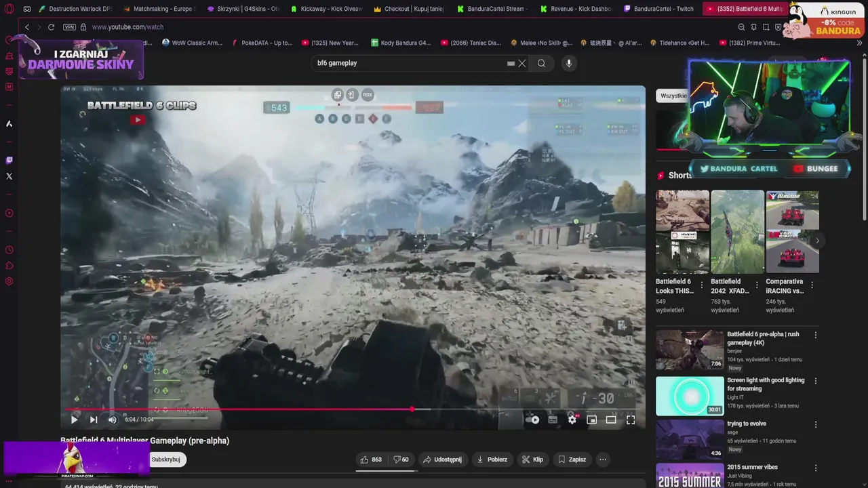Open Twitch from the Opera sidebar
The width and height of the screenshot is (868, 488).
(9, 161)
